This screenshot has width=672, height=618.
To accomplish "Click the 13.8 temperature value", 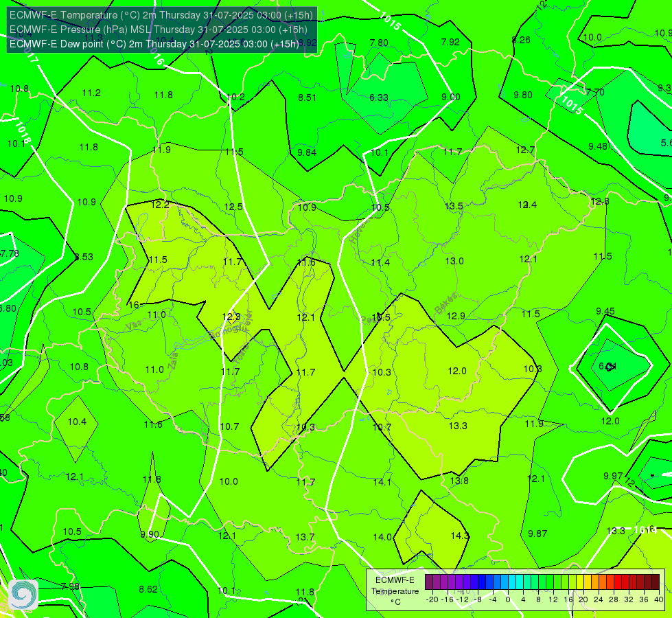I will point(459,481).
